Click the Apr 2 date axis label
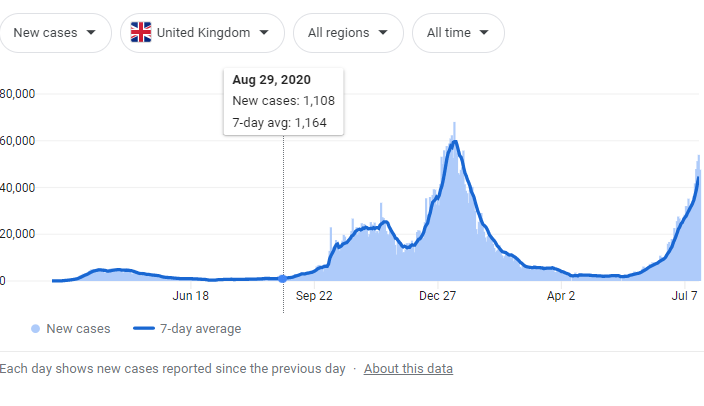Image resolution: width=704 pixels, height=406 pixels. pyautogui.click(x=561, y=296)
